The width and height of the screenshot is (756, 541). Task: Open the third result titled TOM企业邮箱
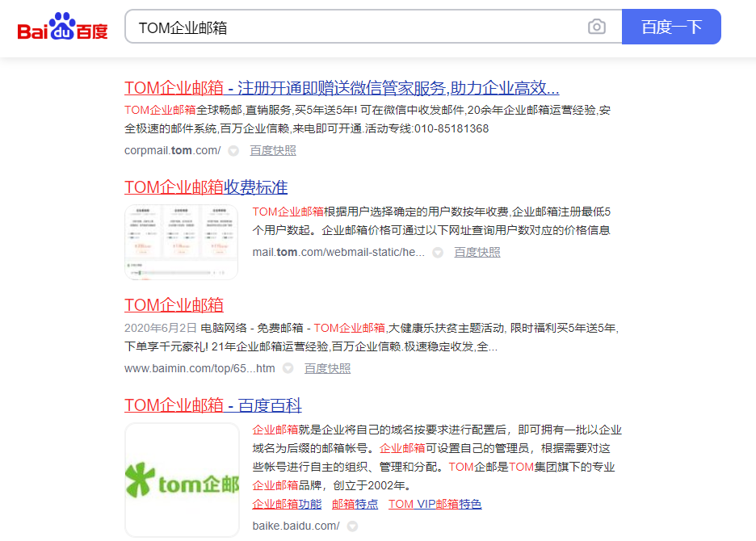click(x=174, y=304)
